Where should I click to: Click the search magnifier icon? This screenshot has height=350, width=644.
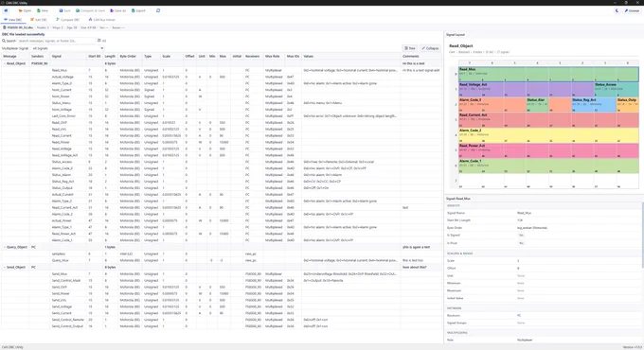4,41
